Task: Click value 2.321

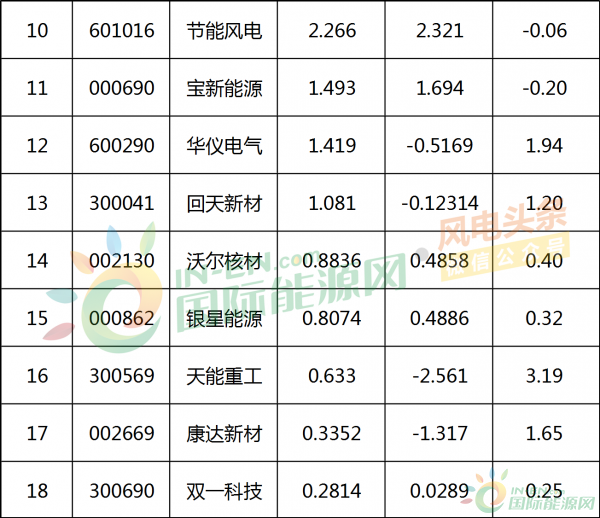Action: click(x=439, y=31)
